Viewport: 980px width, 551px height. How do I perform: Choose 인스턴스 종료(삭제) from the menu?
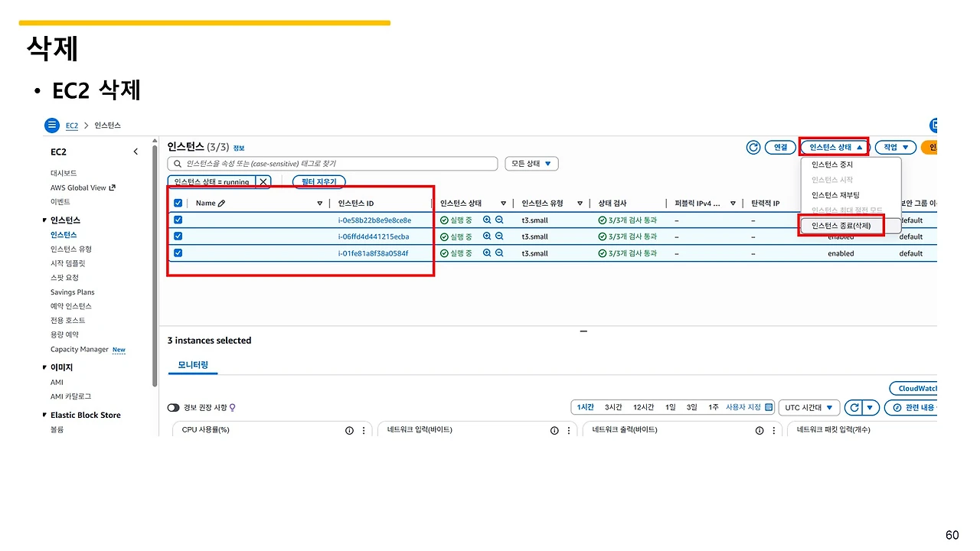click(841, 226)
